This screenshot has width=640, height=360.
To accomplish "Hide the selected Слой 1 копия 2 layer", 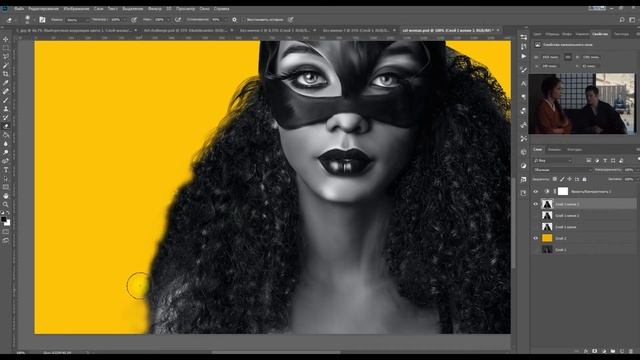I will [536, 204].
